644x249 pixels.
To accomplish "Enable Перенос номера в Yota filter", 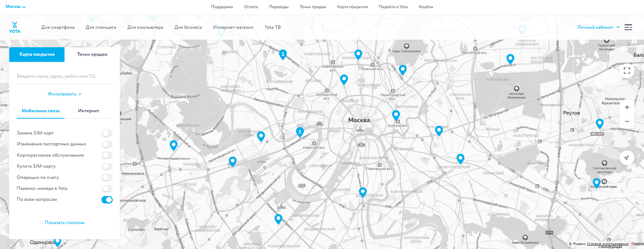I will point(107,188).
